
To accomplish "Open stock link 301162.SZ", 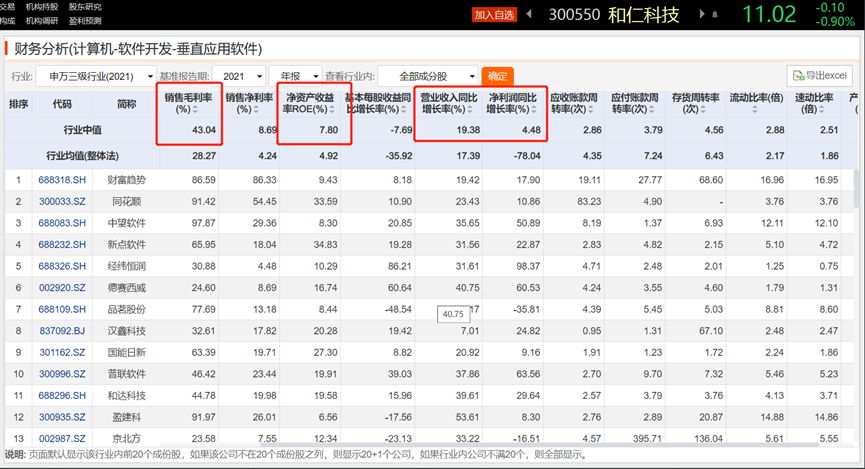I will point(62,352).
